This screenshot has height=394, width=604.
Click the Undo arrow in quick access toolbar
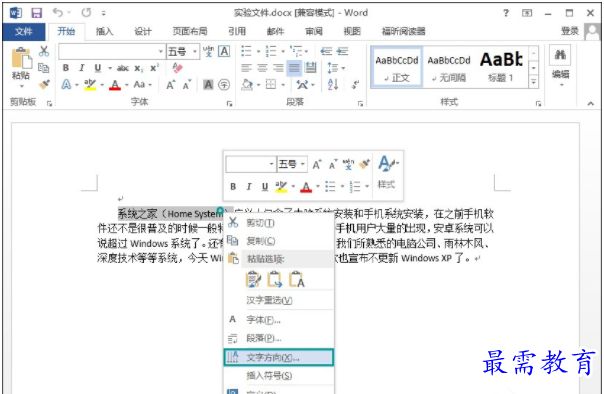tap(58, 13)
